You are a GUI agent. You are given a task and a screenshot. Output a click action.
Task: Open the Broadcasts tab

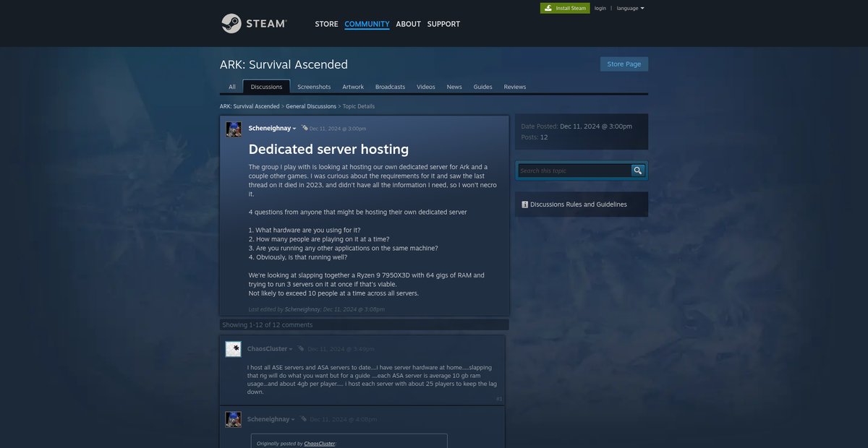[390, 87]
